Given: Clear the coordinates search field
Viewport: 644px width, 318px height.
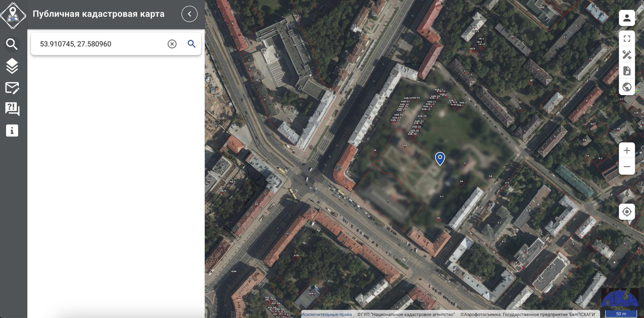Looking at the screenshot, I should (172, 44).
